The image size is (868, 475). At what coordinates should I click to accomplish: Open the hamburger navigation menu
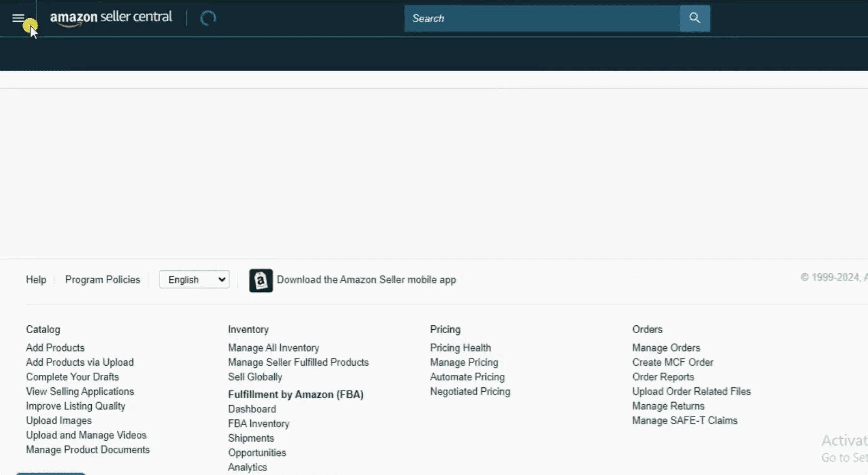coord(18,18)
